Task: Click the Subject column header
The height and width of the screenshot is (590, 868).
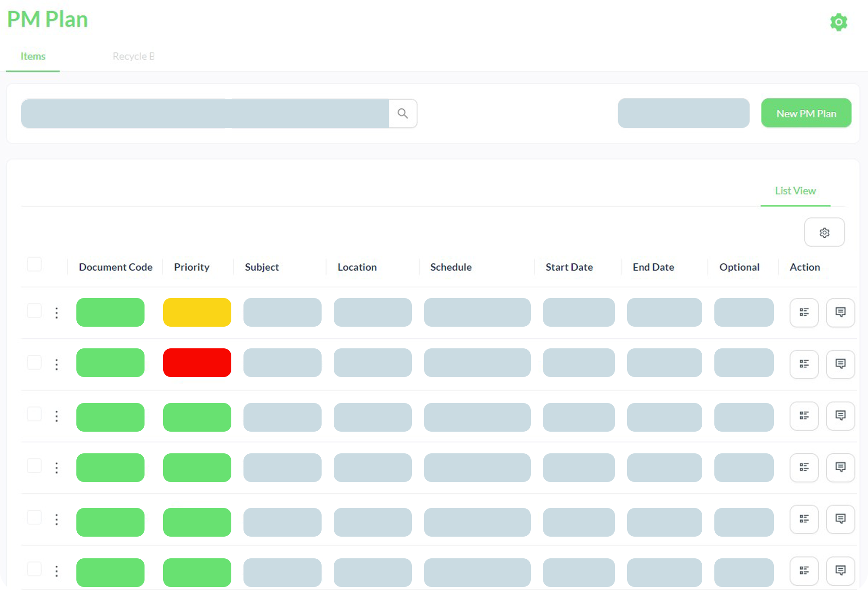Action: (262, 267)
